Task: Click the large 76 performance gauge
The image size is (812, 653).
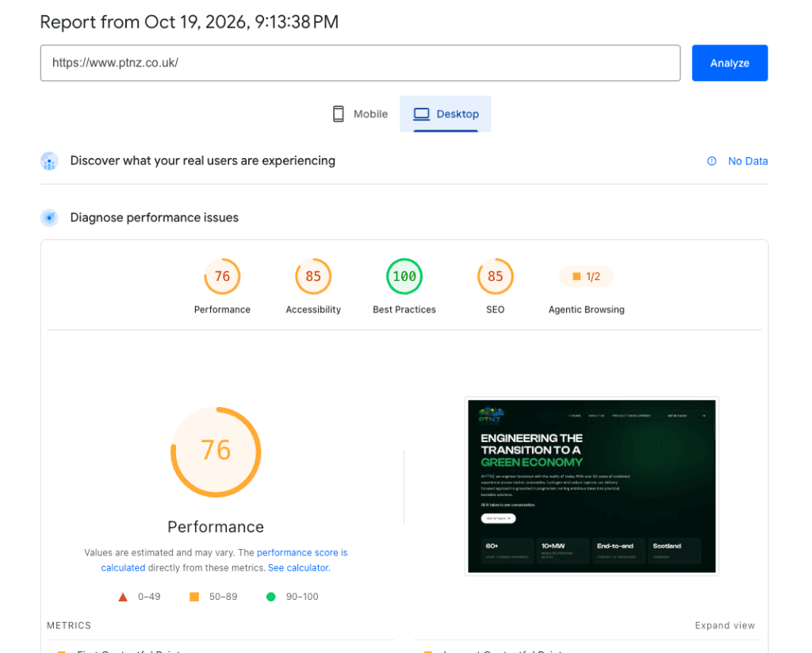Action: tap(216, 452)
